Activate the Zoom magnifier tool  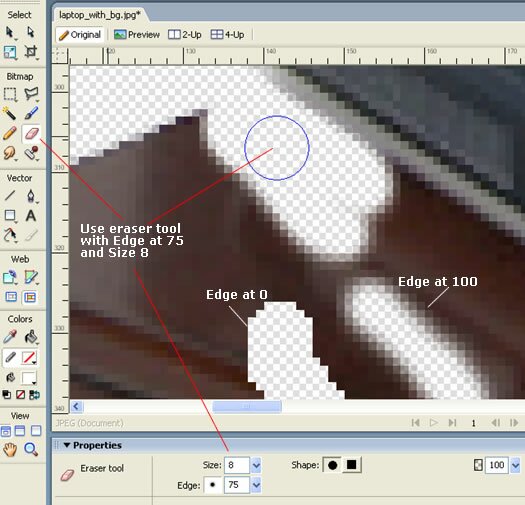pos(31,449)
